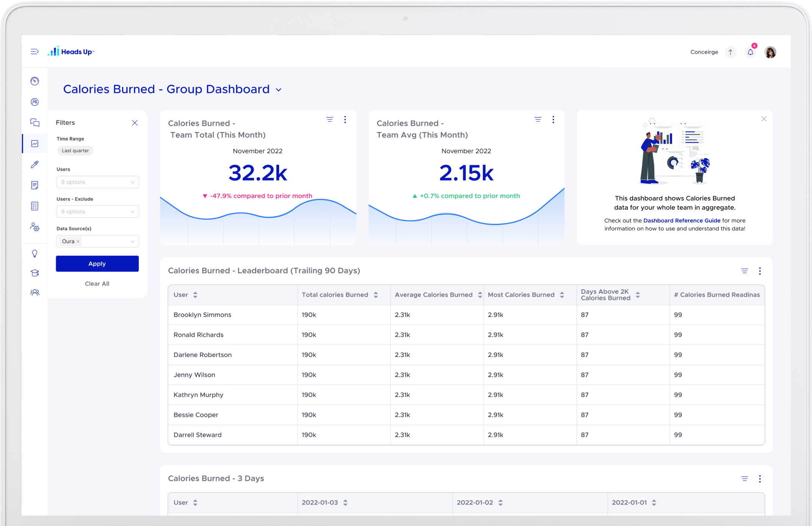Image resolution: width=812 pixels, height=526 pixels.
Task: Click the # Calories Burned Readings column header
Action: point(717,295)
